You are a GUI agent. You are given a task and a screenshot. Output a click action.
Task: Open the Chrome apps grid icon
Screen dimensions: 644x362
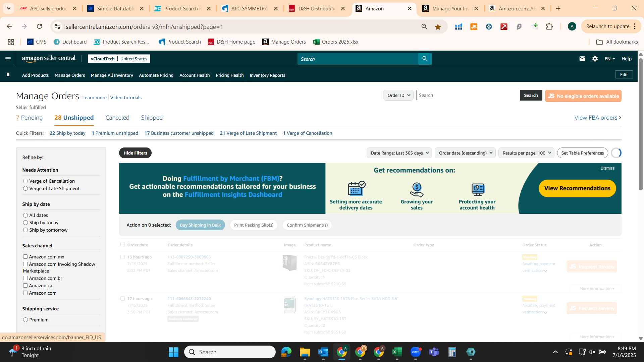(x=11, y=42)
